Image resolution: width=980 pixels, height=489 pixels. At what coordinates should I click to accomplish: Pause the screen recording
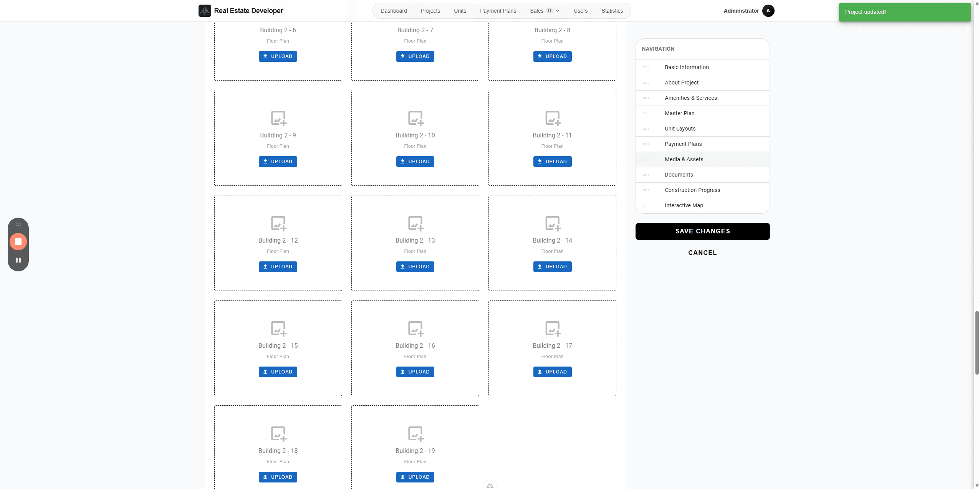pyautogui.click(x=18, y=260)
